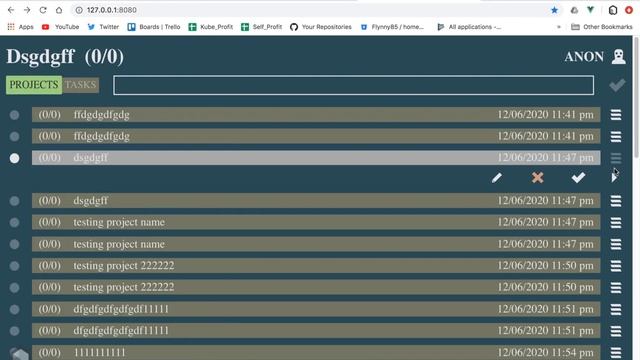
Task: Select the circle of the first dfgdfgdfgdfgdf11111 row
Action: (14, 309)
